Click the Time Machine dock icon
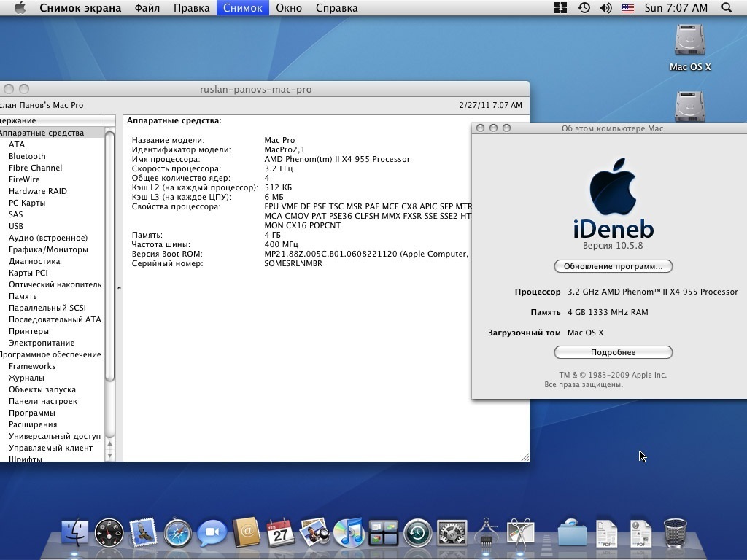The height and width of the screenshot is (560, 747). [417, 534]
